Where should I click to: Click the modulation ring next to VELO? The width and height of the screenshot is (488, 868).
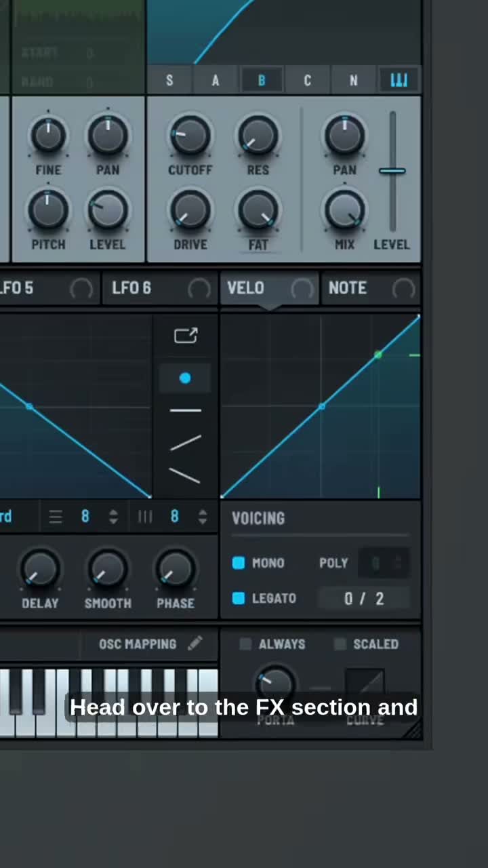click(302, 289)
